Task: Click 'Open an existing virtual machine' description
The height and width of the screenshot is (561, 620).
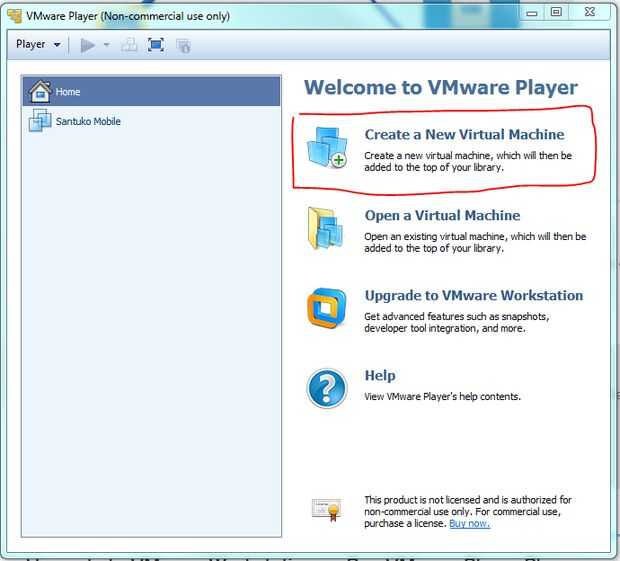Action: [475, 242]
